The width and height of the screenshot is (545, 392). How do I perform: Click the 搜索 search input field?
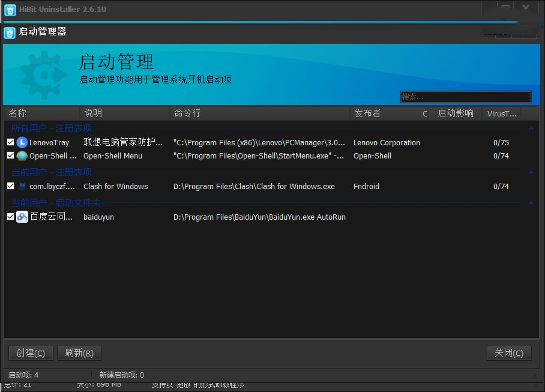pyautogui.click(x=465, y=97)
